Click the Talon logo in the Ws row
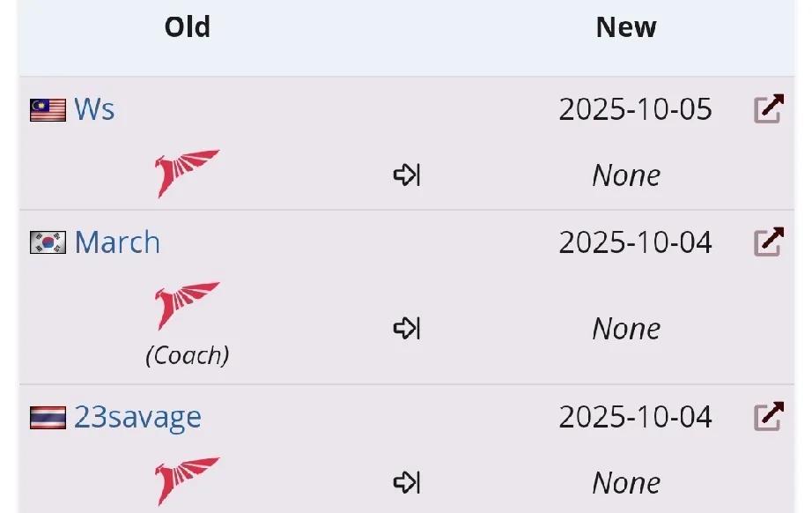 click(x=187, y=174)
